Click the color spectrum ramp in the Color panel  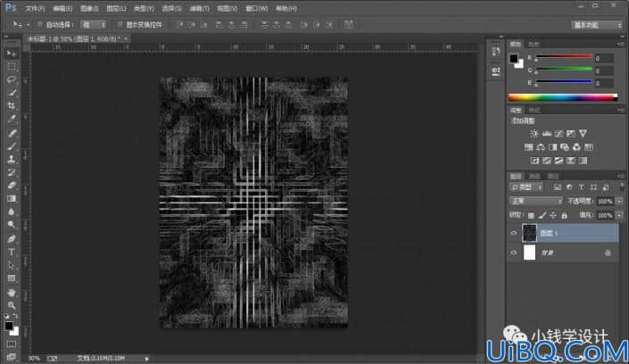[x=562, y=97]
